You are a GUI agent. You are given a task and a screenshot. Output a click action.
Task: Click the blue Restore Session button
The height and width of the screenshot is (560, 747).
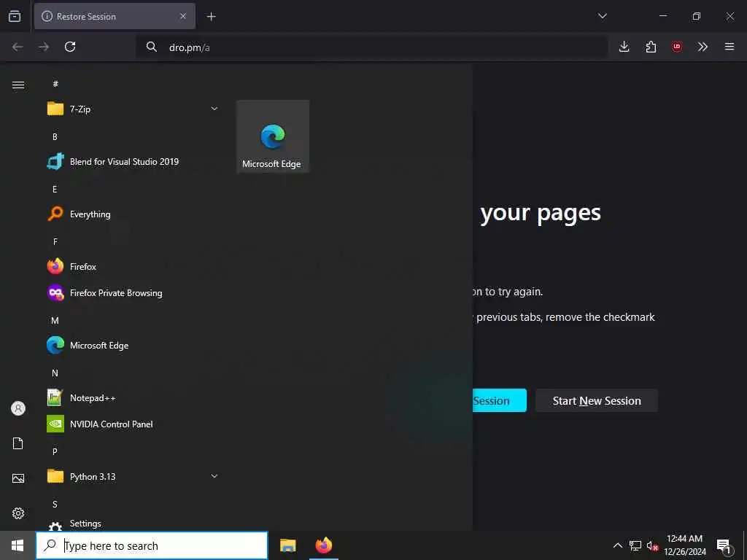click(499, 400)
